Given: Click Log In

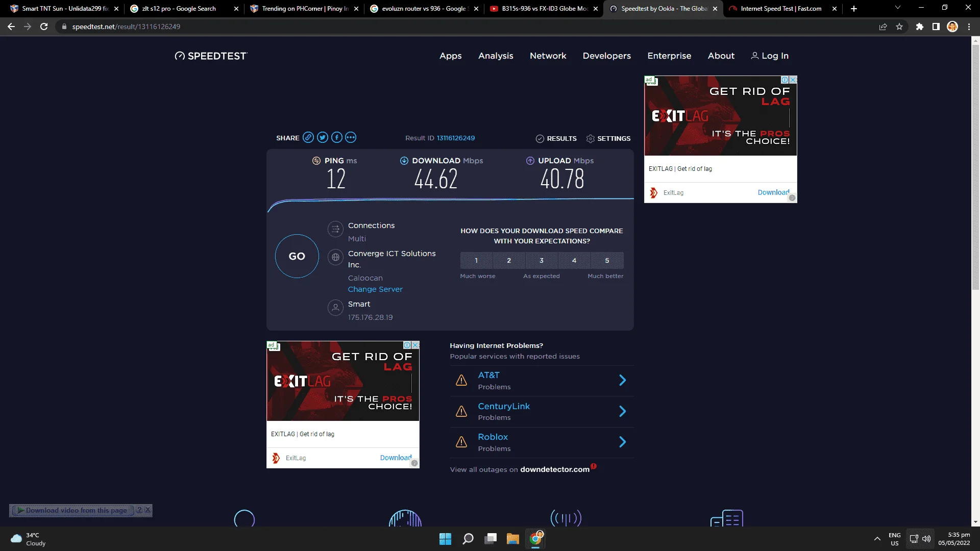Looking at the screenshot, I should click(x=770, y=56).
